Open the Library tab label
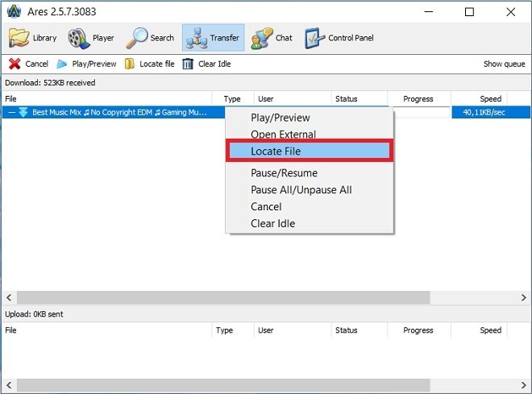 pyautogui.click(x=44, y=38)
